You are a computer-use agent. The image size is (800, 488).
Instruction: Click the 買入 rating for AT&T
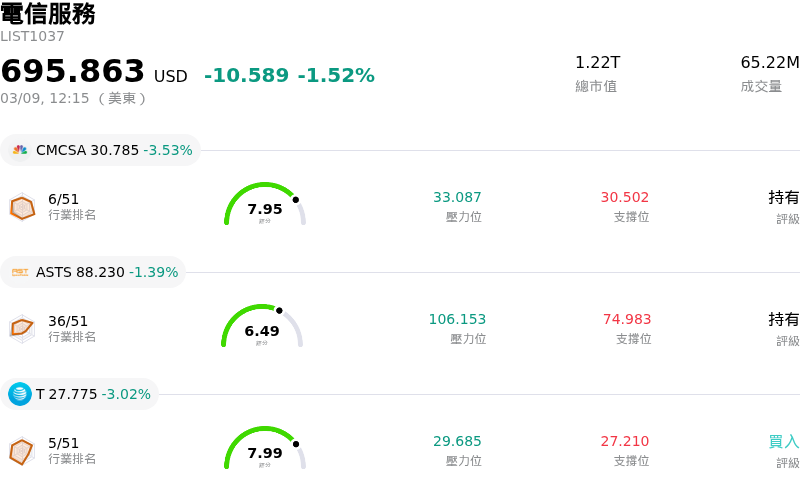[783, 441]
